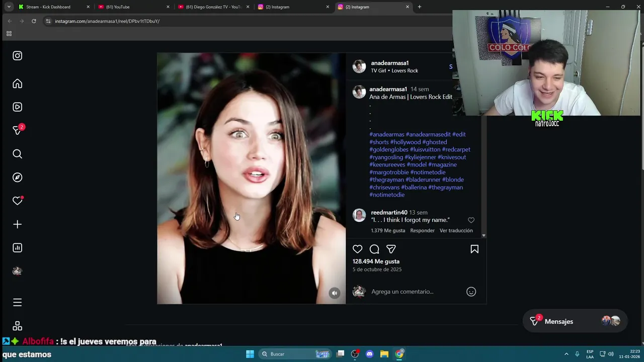This screenshot has width=644, height=362.
Task: Click Responder under reedmartin40 comment
Action: [422, 230]
